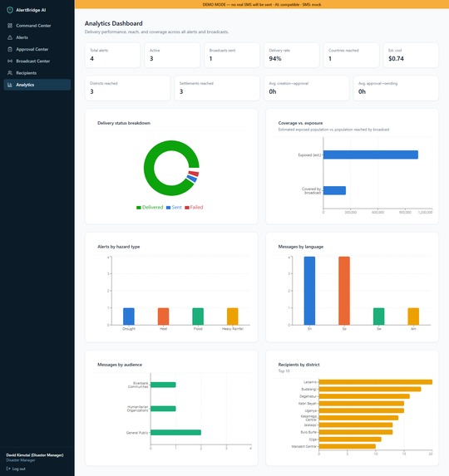Viewport: 449px width, 476px height.
Task: Click the Flood hazard bar
Action: 198,317
